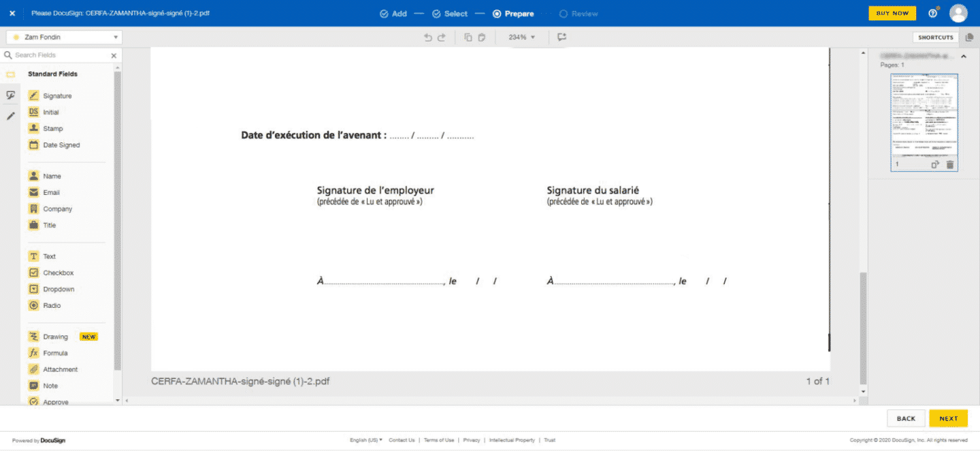Switch to the custom fields sidebar tab
Viewport: 980px width, 451px height.
tap(10, 95)
